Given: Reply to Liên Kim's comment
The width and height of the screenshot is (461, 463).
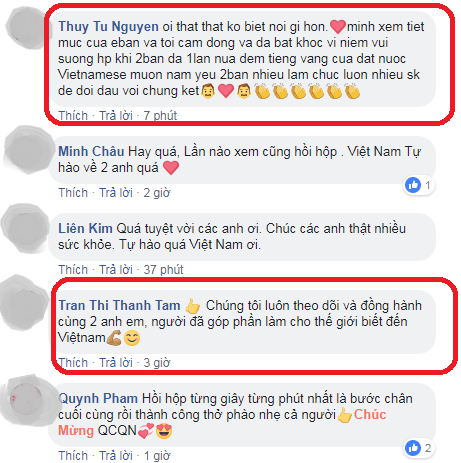Looking at the screenshot, I should (x=116, y=270).
